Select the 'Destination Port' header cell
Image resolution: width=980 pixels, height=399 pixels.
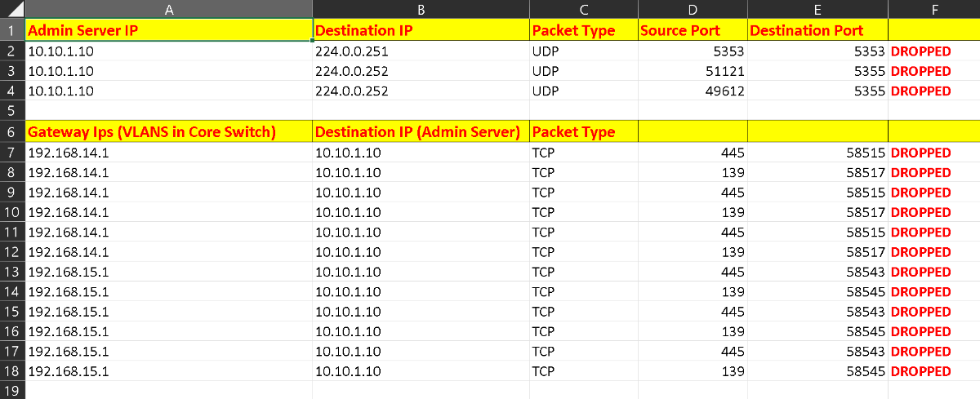coord(817,31)
